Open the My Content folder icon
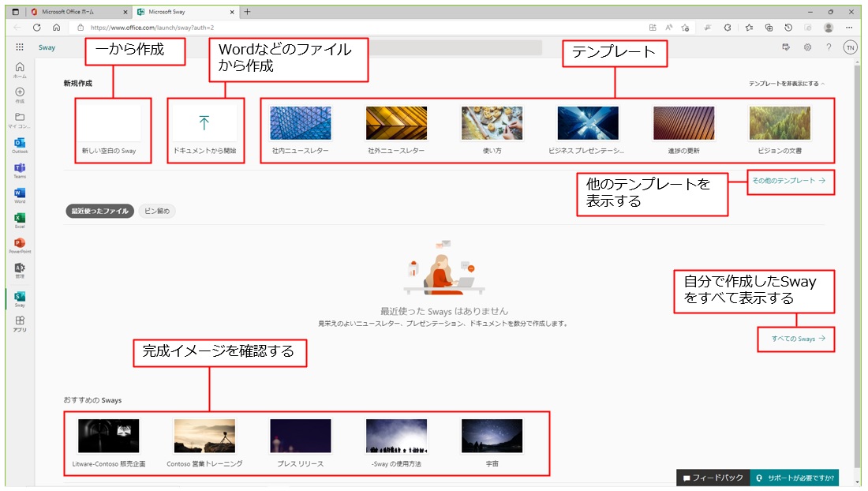 20,120
